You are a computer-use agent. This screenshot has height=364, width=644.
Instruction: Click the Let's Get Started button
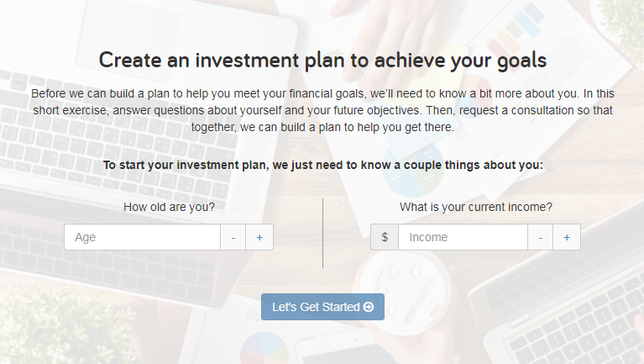coord(322,307)
